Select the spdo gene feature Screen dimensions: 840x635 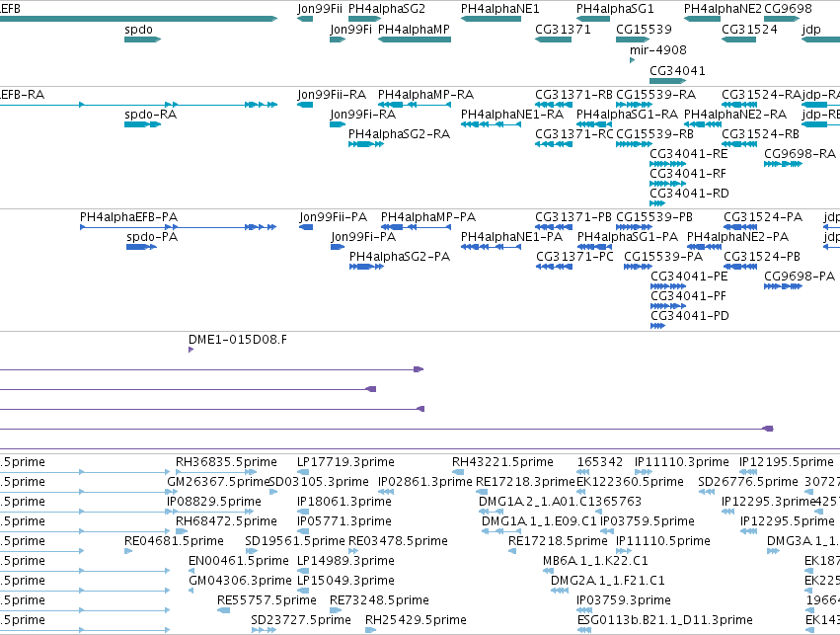142,40
